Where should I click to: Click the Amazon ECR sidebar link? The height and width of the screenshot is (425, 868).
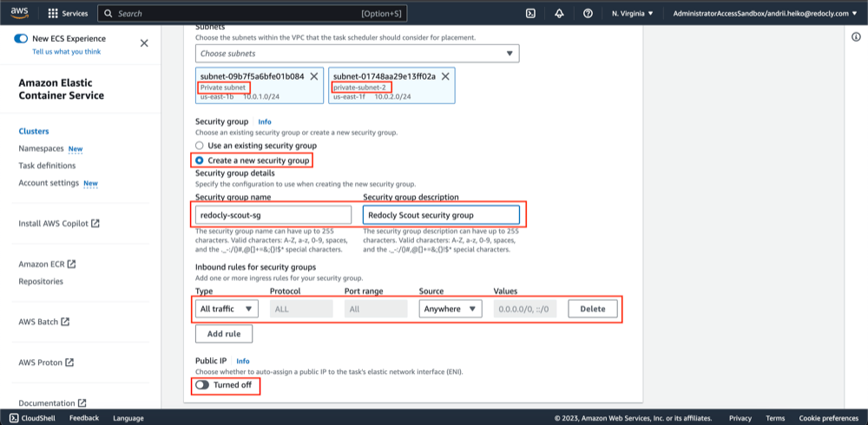click(42, 264)
